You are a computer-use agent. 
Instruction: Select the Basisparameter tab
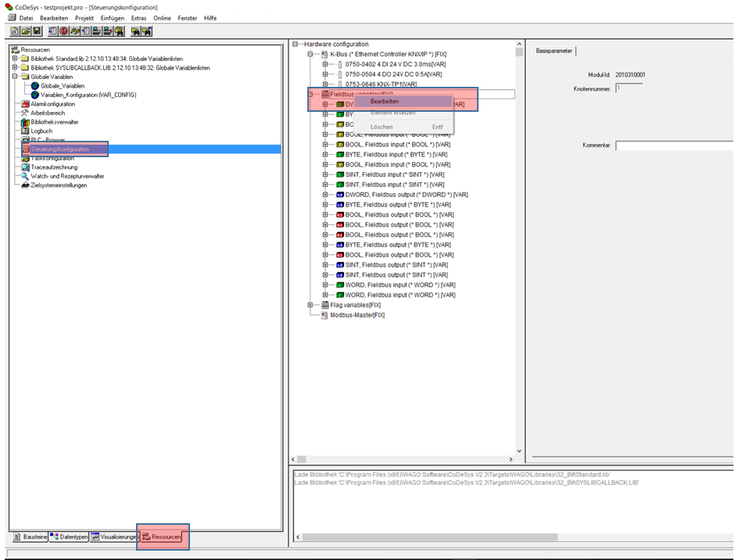[554, 51]
